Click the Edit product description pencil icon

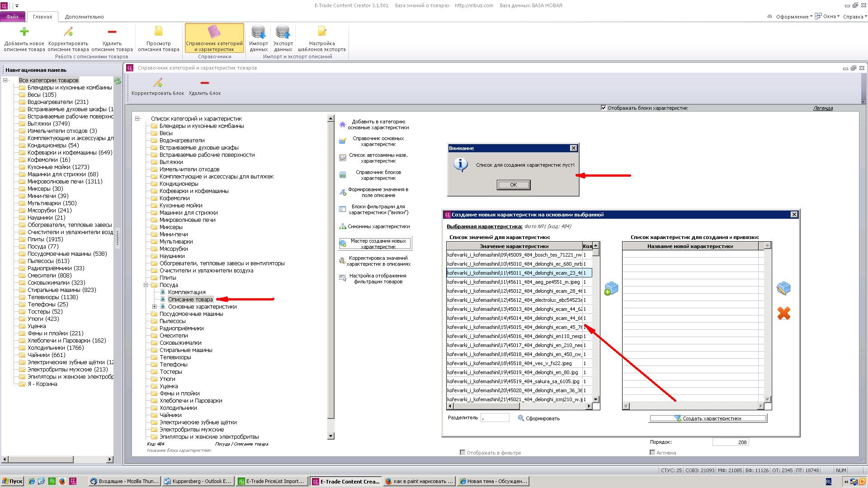click(68, 32)
